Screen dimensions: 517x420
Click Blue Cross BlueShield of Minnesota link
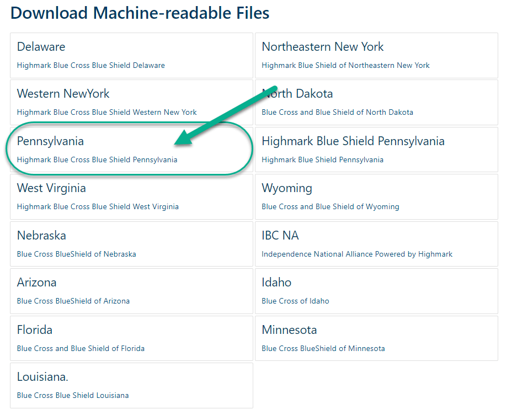coord(323,348)
